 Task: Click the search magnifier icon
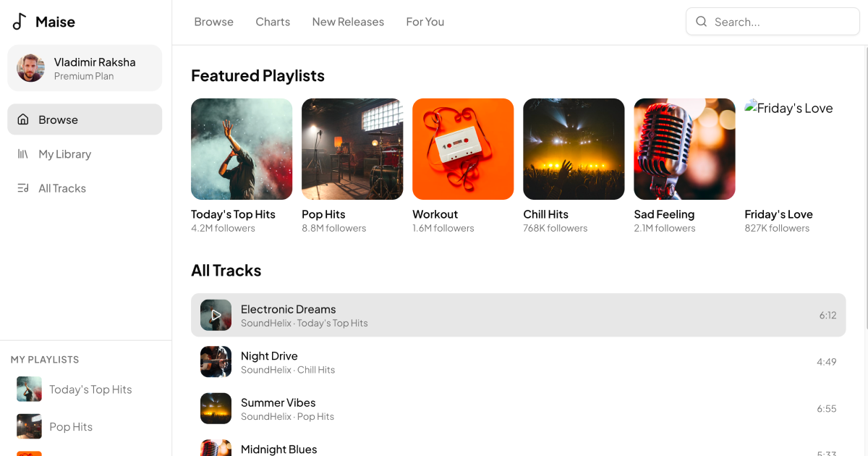701,22
